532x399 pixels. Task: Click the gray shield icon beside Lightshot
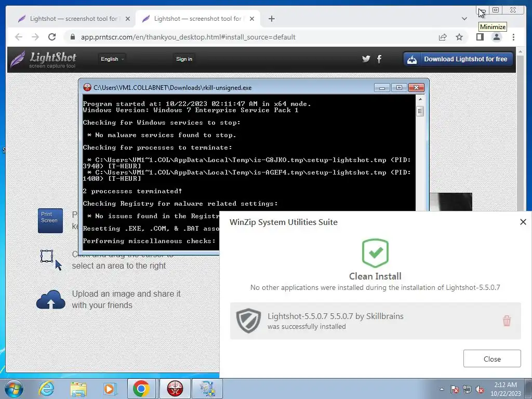(248, 321)
